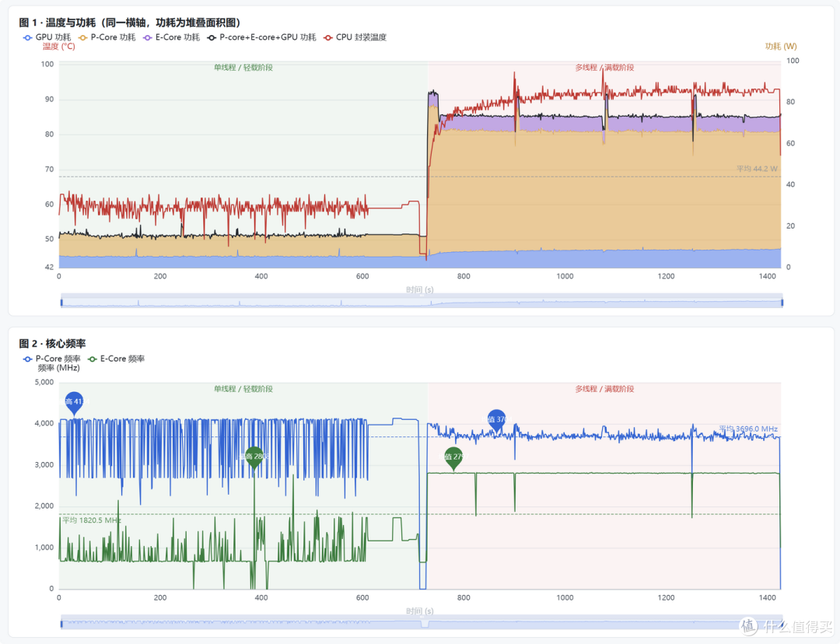Hide the P-Core 频率 legend series
The image size is (840, 644).
point(52,359)
